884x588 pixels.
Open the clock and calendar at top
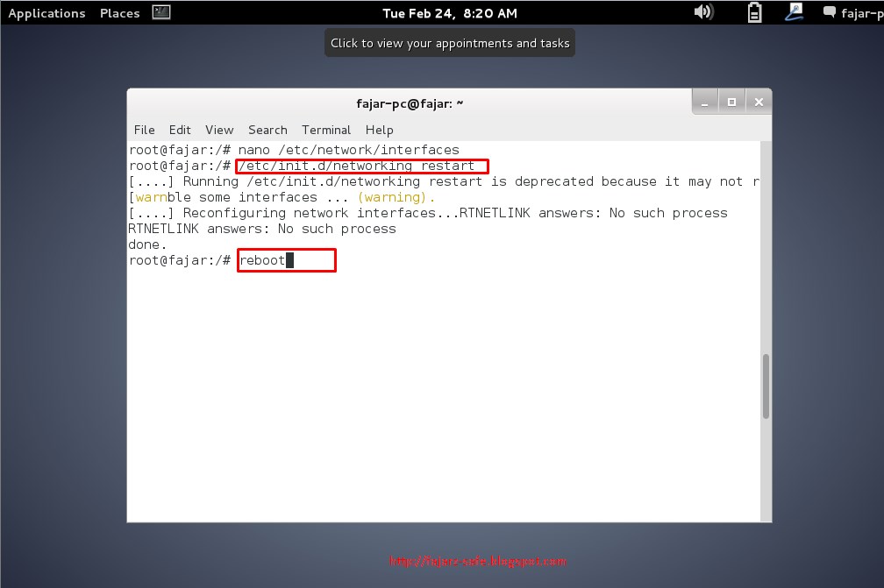[x=450, y=13]
